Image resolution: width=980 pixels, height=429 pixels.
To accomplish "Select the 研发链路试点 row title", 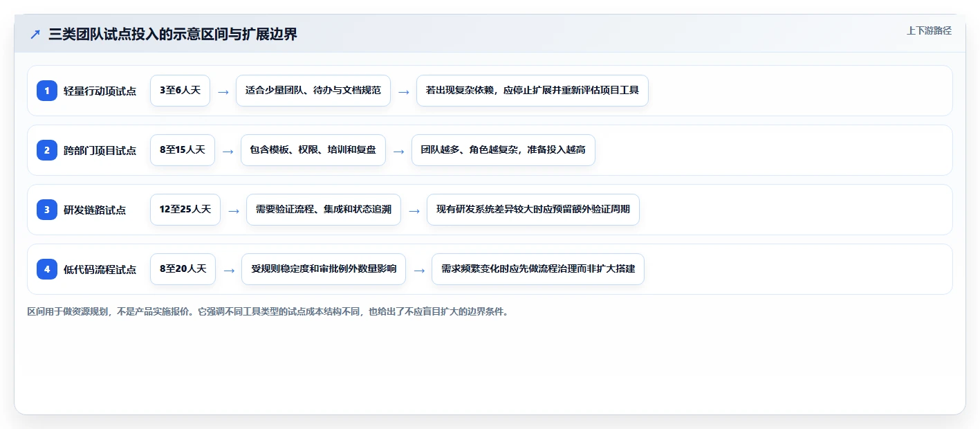I will coord(95,210).
